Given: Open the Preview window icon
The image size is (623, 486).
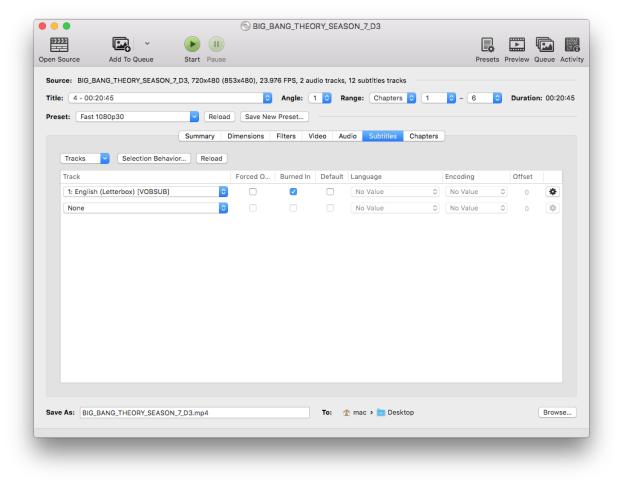Looking at the screenshot, I should (x=520, y=43).
